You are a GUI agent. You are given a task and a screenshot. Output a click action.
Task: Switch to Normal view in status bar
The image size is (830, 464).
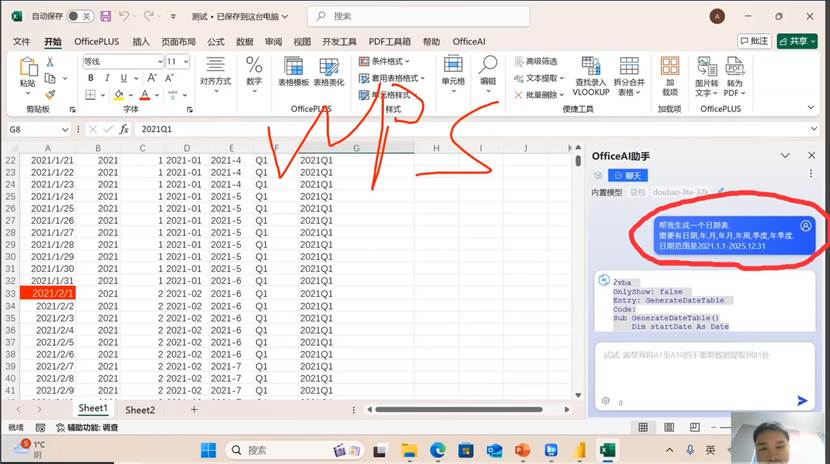pos(643,427)
